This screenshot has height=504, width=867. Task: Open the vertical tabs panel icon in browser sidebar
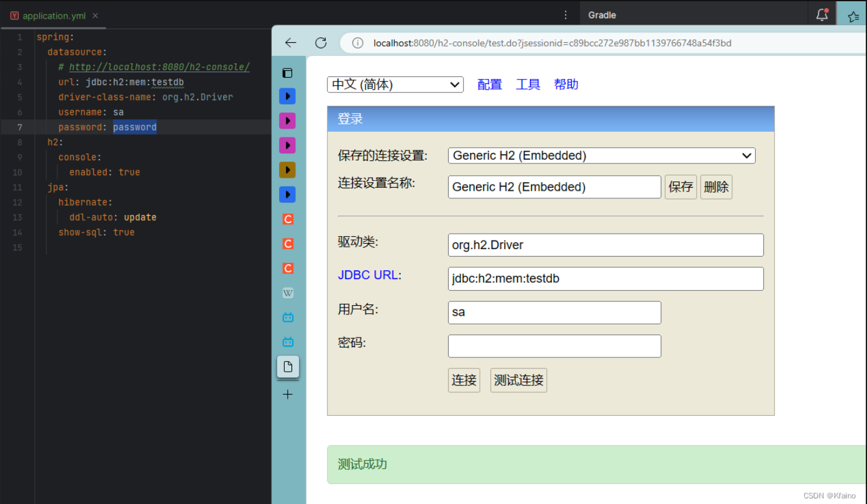coord(287,73)
